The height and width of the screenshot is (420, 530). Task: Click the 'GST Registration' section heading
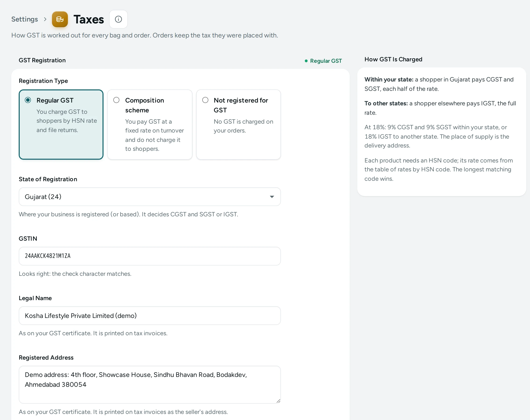coord(42,60)
